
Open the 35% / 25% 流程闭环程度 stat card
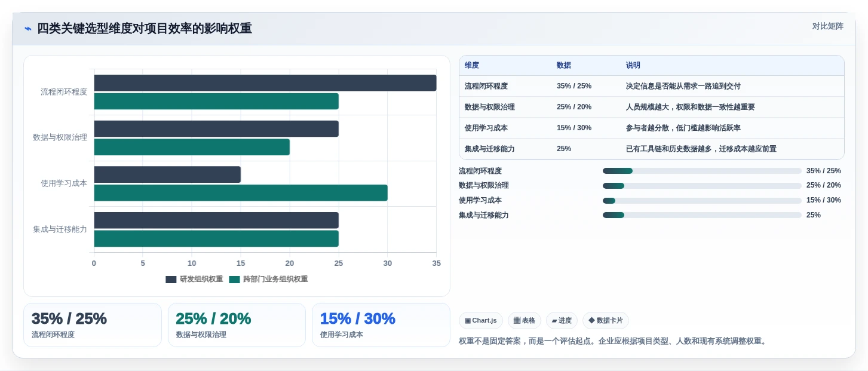[93, 325]
